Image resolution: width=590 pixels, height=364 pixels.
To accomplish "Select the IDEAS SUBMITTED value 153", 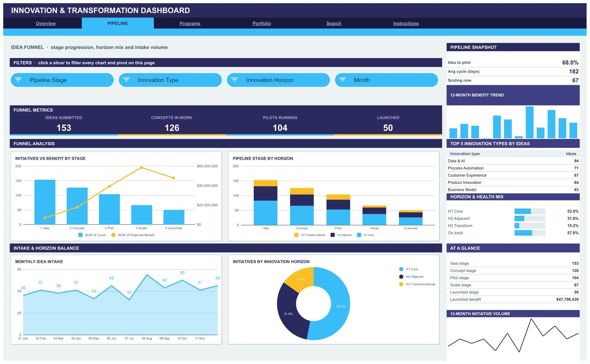I will [64, 128].
